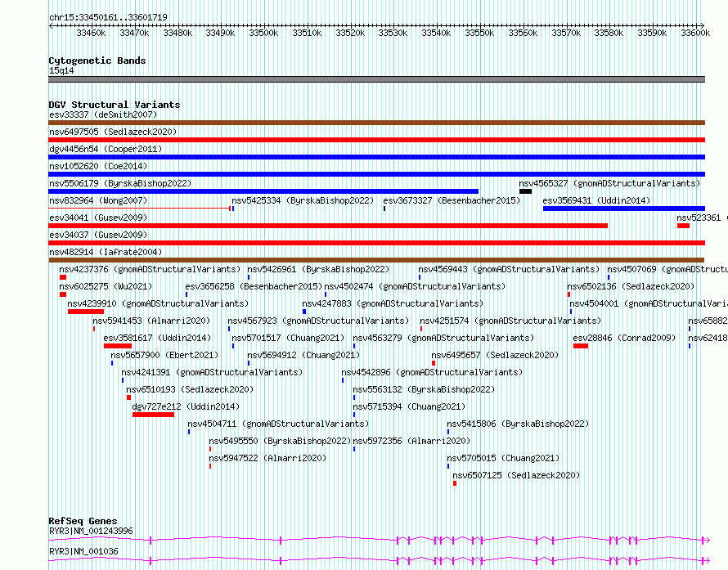728x570 pixels.
Task: Click the nsv4241391 gnomAD variant label
Action: pos(212,372)
